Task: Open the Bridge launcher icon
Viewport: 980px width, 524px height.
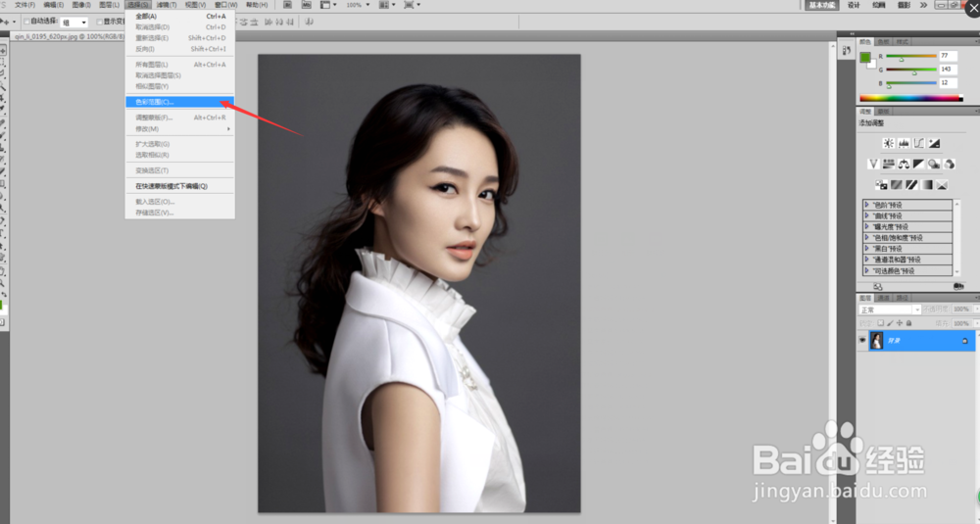Action: [x=287, y=4]
